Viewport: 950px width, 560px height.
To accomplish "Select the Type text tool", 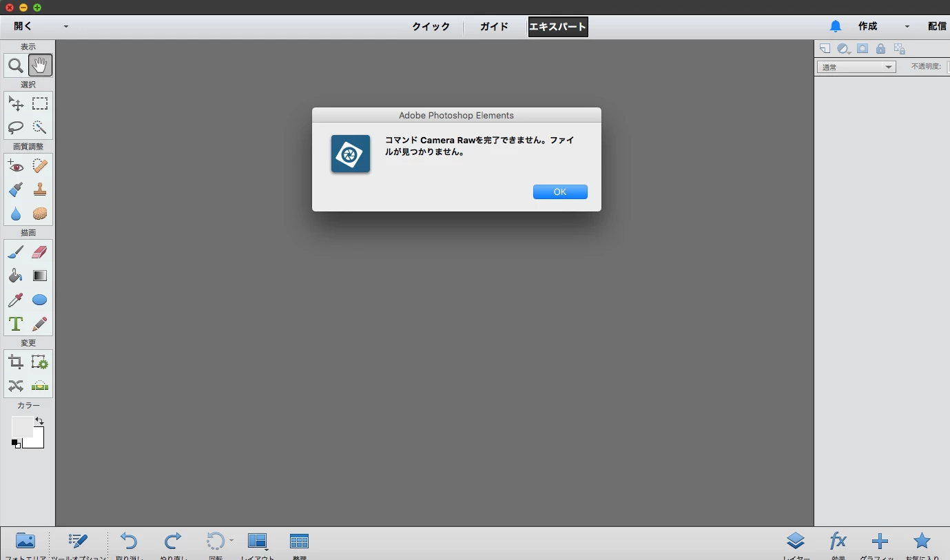I will pyautogui.click(x=15, y=324).
